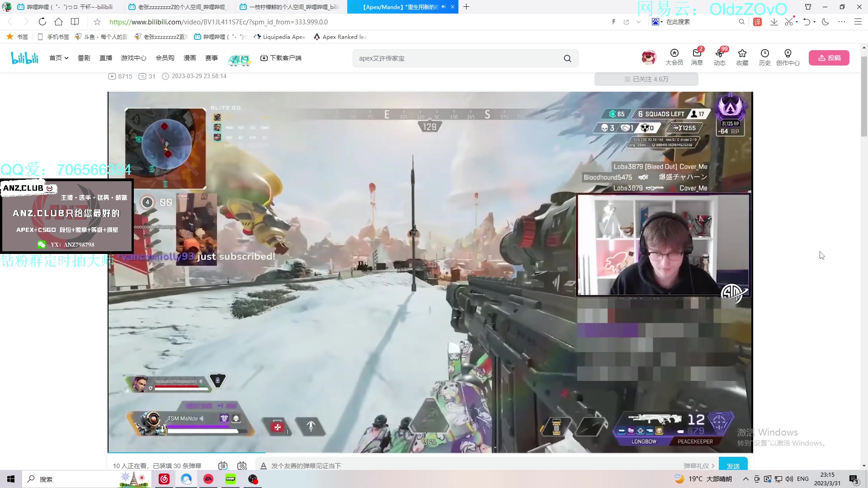Open the 收藏 favorites star icon
The width and height of the screenshot is (868, 488).
coord(742,57)
